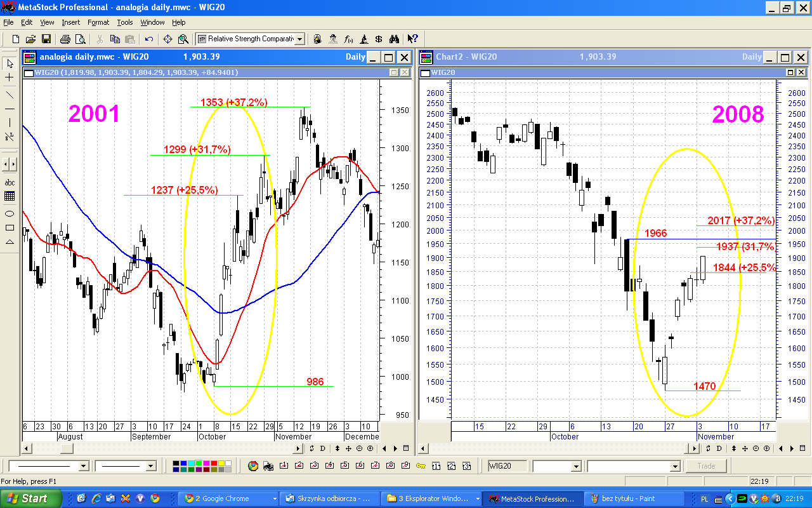Expand the second line weight dropdown
Screen dimensions: 812x508
(151, 466)
